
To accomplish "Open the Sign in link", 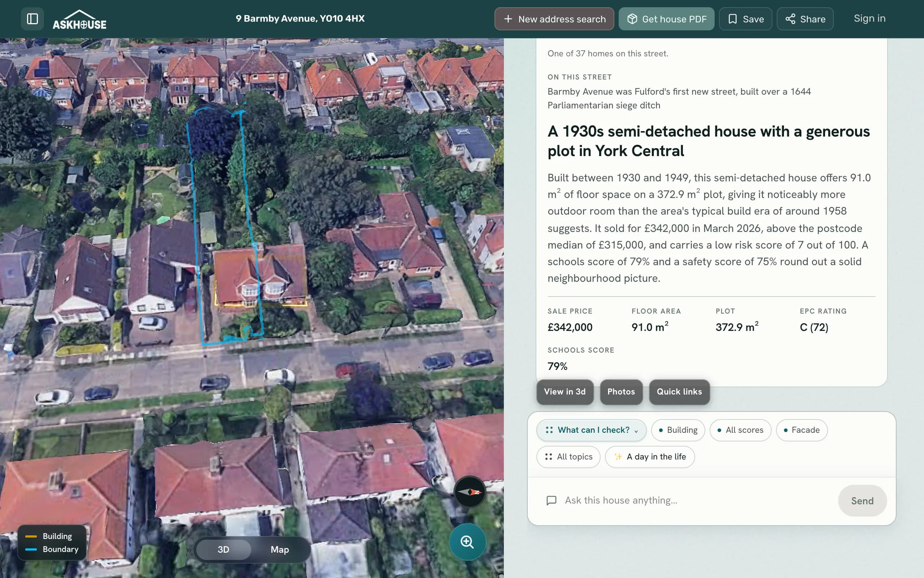I will 869,18.
